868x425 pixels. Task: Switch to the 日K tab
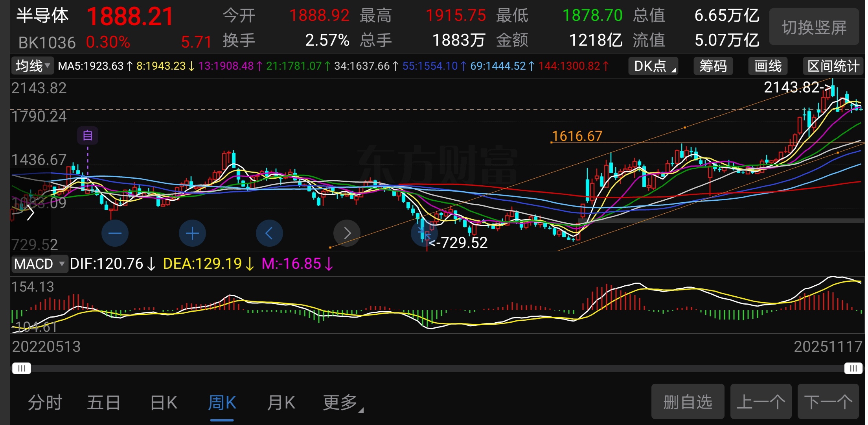coord(164,403)
